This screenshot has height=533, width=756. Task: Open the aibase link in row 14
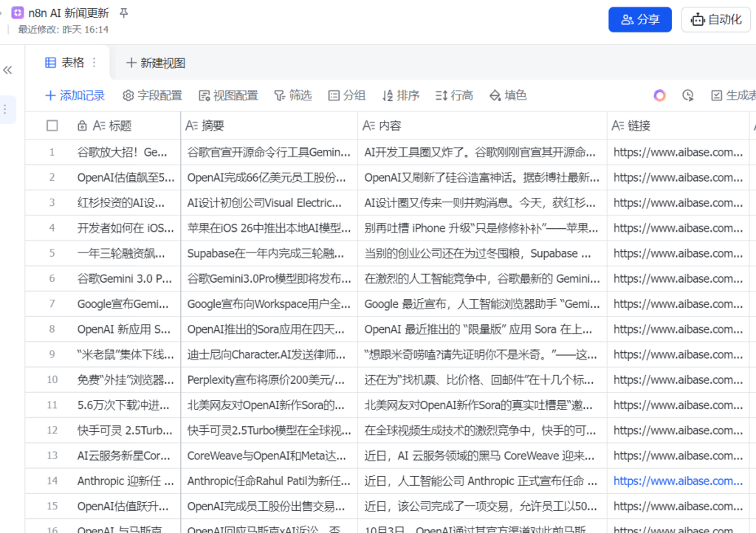pos(678,481)
